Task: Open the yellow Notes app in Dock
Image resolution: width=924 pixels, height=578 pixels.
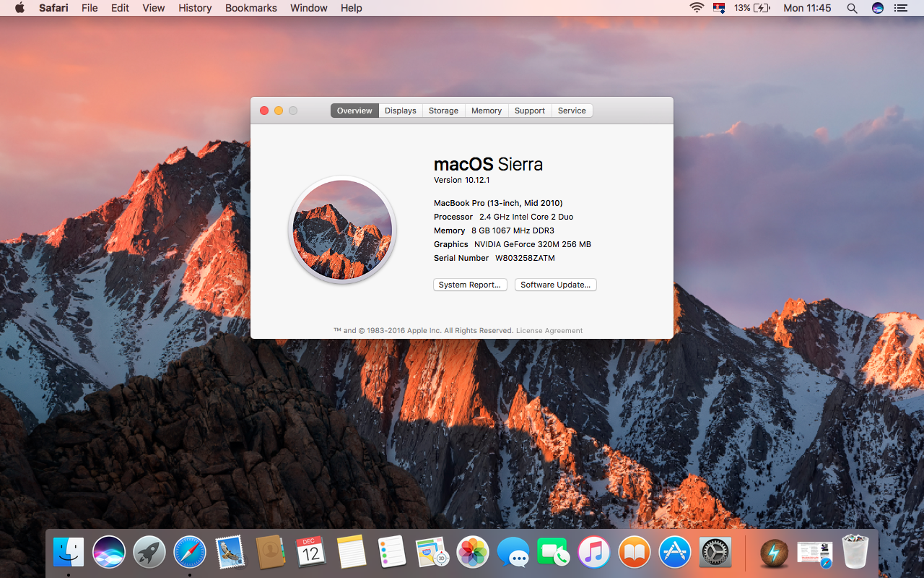Action: 352,553
